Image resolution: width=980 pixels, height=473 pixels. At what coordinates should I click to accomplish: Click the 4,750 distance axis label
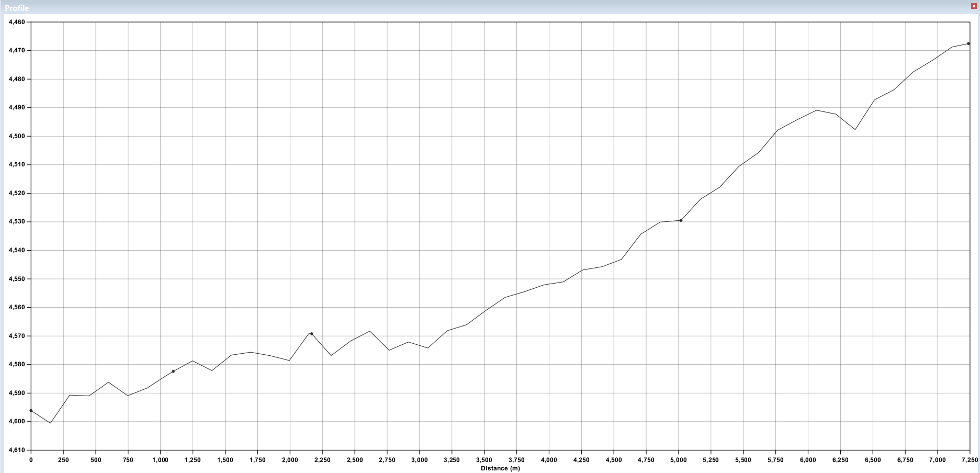646,460
